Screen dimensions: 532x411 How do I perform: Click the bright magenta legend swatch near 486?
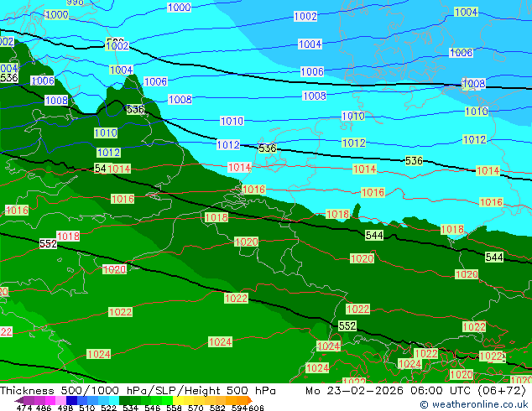pyautogui.click(x=50, y=400)
